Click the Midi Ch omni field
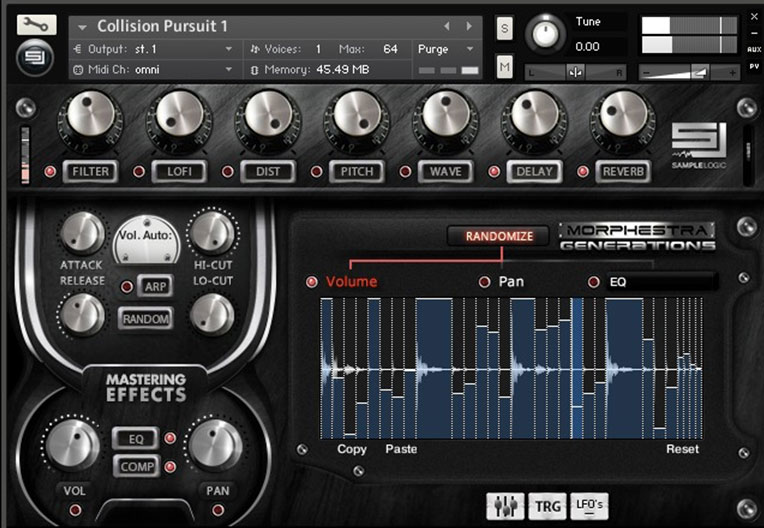 coord(155,69)
